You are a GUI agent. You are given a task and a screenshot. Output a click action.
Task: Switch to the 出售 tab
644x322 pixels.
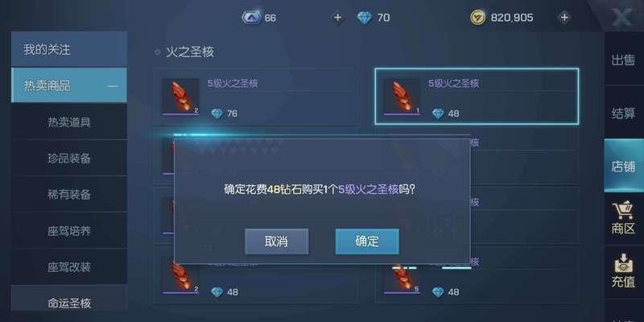point(623,60)
